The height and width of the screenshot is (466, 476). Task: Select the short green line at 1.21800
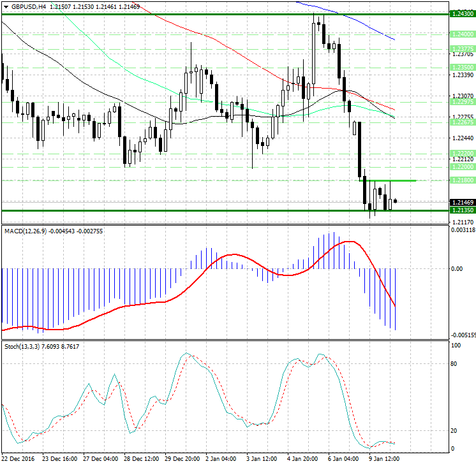coord(389,180)
